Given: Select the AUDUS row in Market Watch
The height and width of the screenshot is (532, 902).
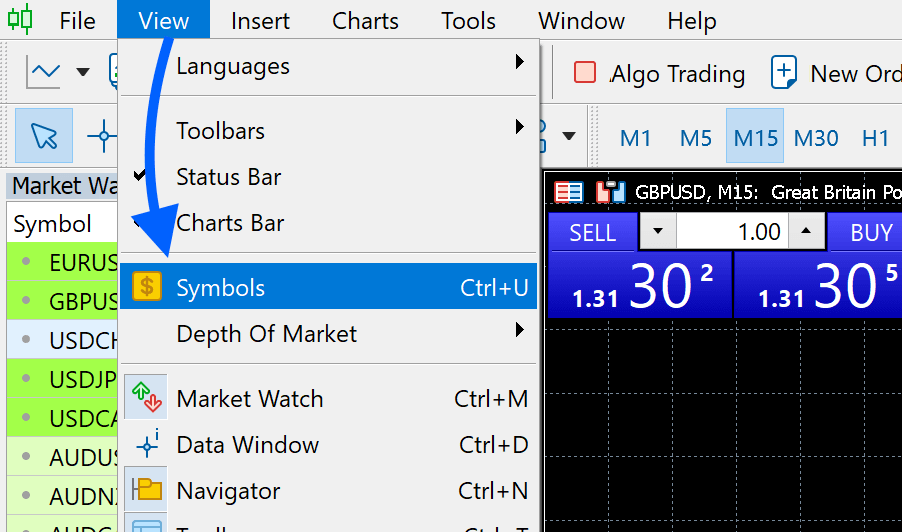Looking at the screenshot, I should tap(62, 457).
